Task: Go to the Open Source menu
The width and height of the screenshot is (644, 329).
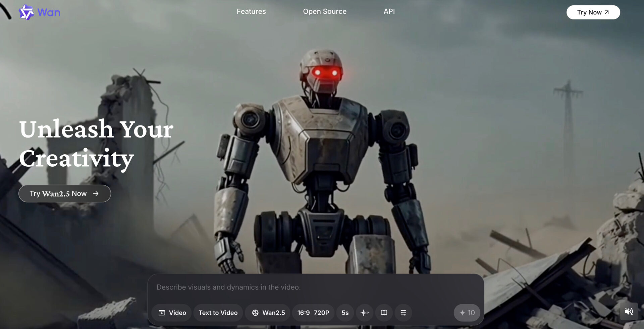Action: tap(325, 11)
